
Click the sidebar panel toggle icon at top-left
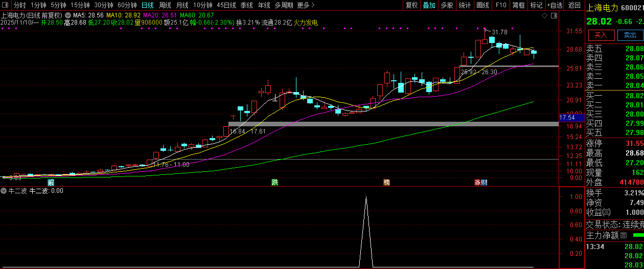(6, 5)
